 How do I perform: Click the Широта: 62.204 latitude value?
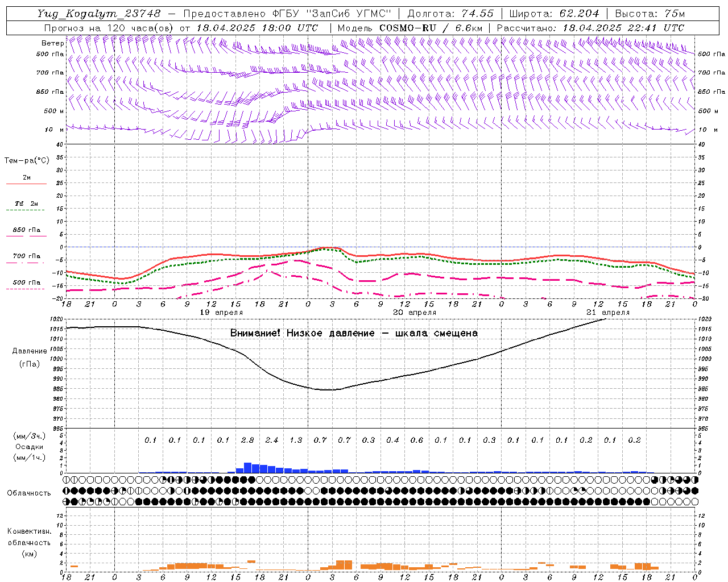coord(554,14)
